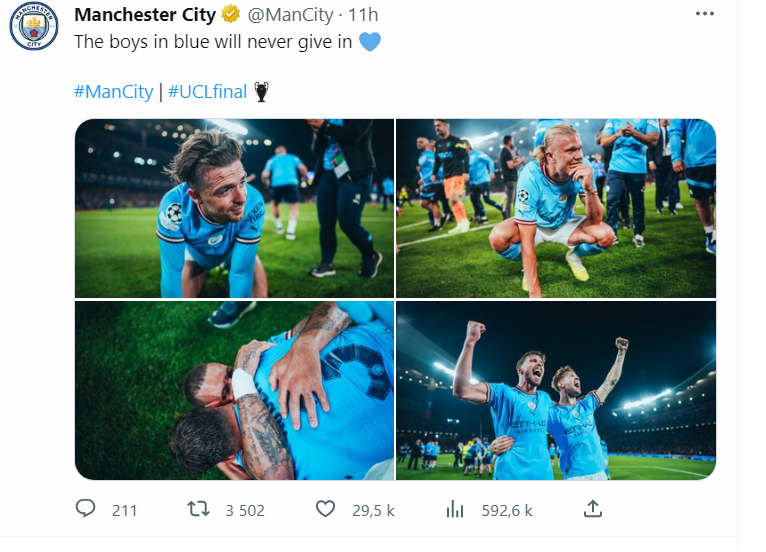766x552 pixels.
Task: Open the #UCLfinal hashtag
Action: pos(207,91)
